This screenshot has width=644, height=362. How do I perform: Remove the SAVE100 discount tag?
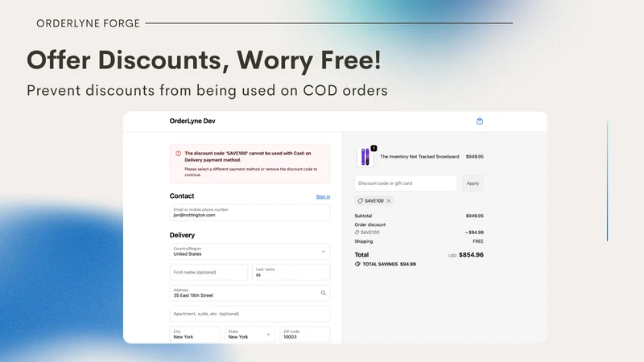pos(389,200)
